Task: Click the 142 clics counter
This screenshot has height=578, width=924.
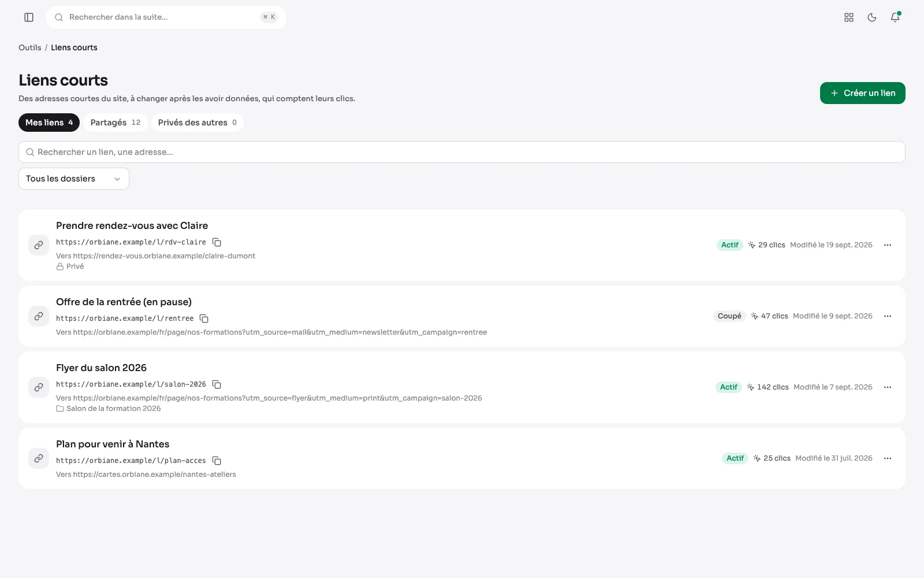Action: click(x=767, y=387)
